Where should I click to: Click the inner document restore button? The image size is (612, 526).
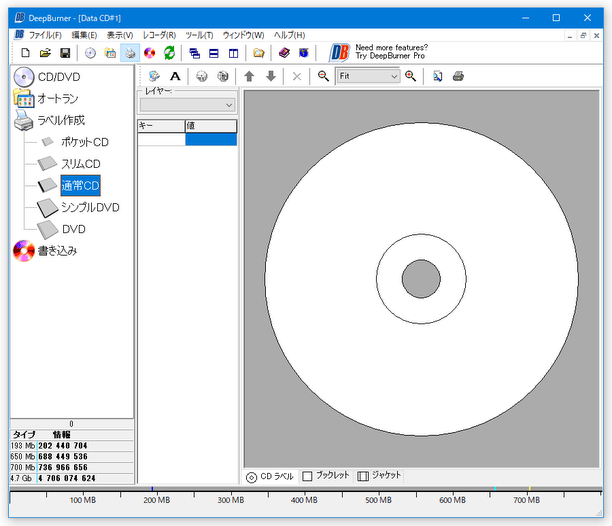(x=583, y=36)
